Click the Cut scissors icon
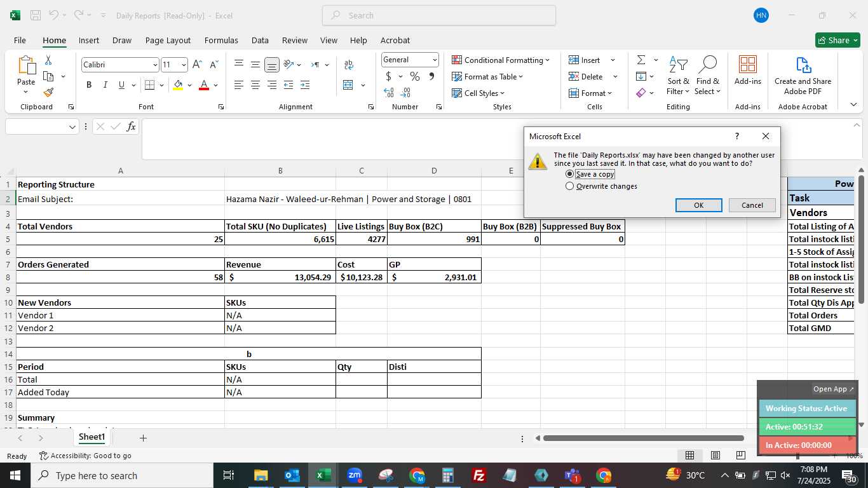 (48, 60)
